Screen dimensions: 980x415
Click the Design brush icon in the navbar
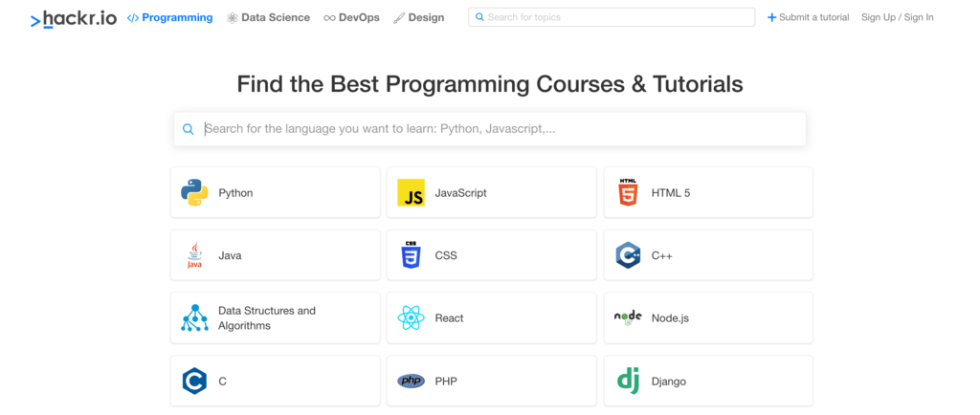tap(399, 18)
